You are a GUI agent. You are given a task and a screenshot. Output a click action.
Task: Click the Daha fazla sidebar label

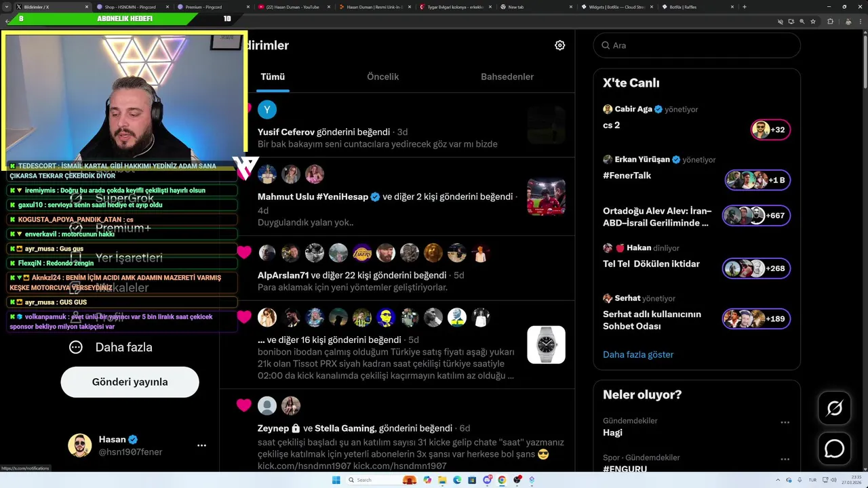123,347
